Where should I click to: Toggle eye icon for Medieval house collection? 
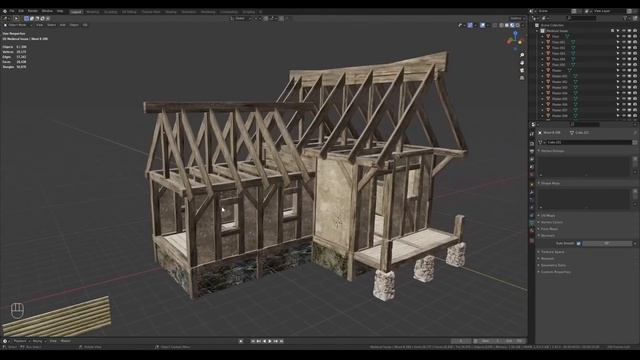(x=624, y=31)
